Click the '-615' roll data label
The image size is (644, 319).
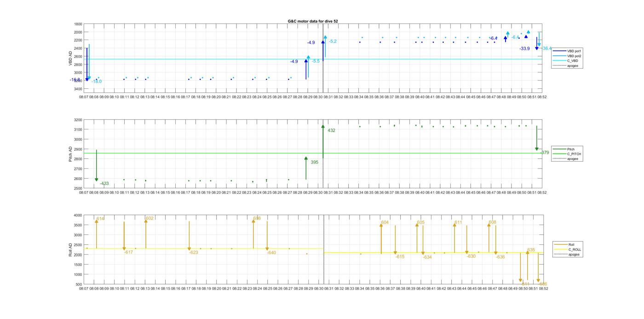click(x=400, y=256)
